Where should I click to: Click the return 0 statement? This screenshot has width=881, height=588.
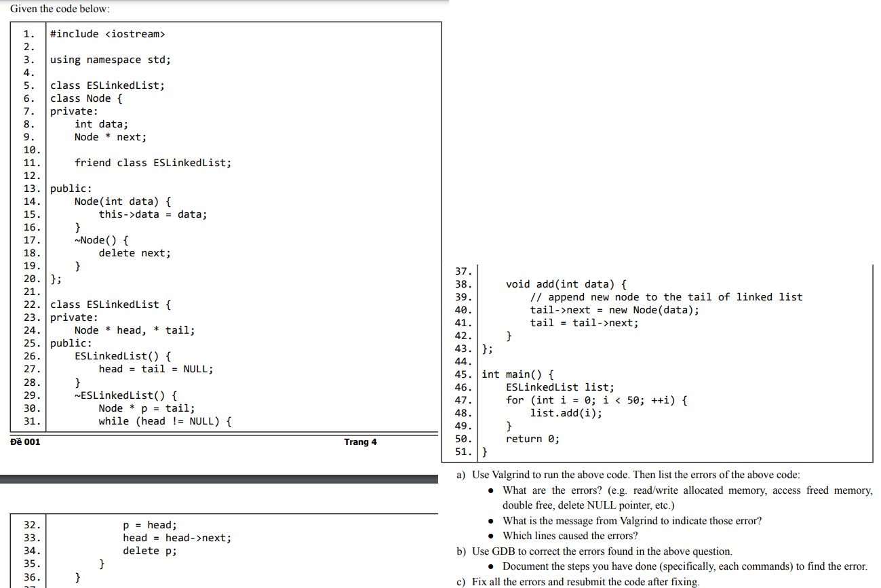[x=534, y=438]
